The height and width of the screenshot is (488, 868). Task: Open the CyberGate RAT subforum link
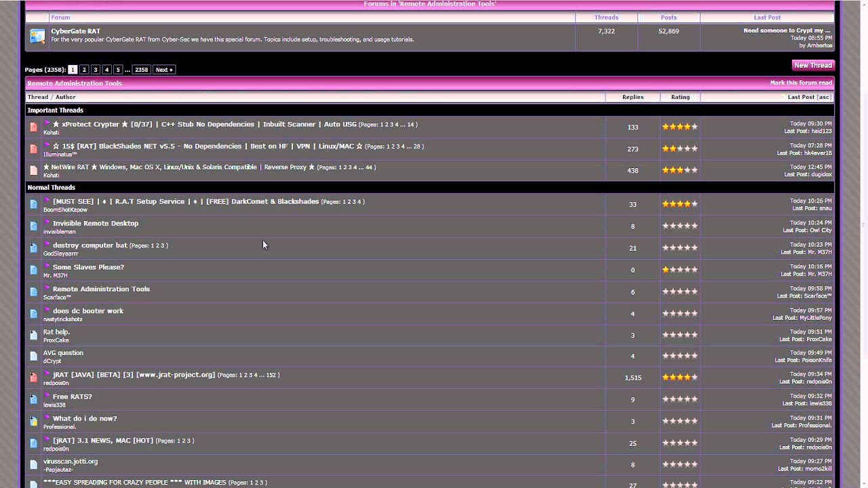pos(75,31)
